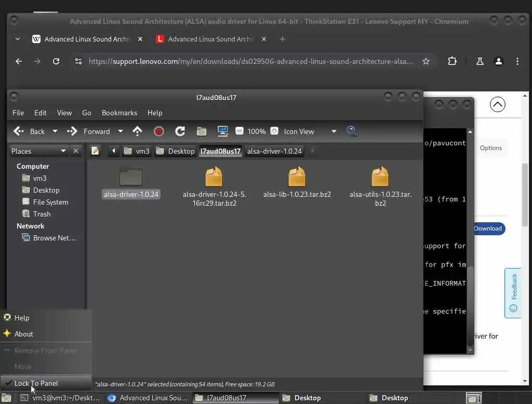The image size is (532, 404).
Task: Open Chromium profile avatar icon
Action: click(498, 61)
